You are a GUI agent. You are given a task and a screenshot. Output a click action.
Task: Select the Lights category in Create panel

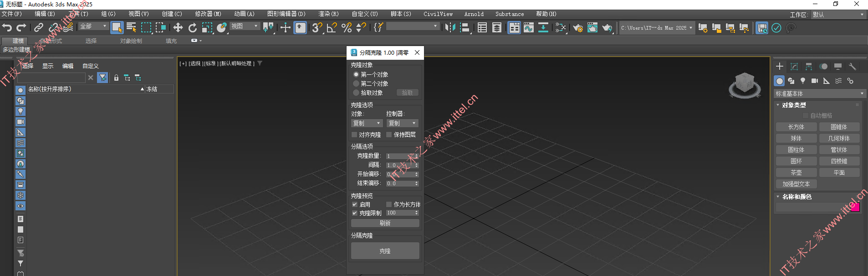(x=803, y=81)
